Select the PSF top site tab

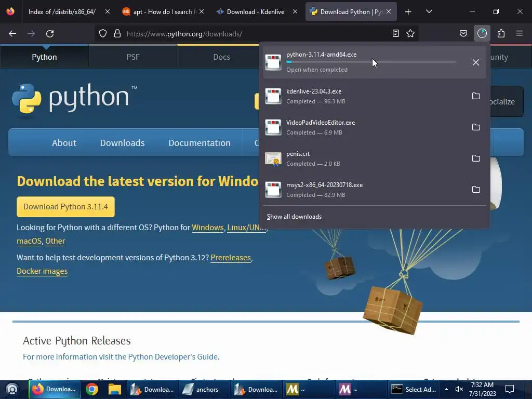tap(133, 57)
